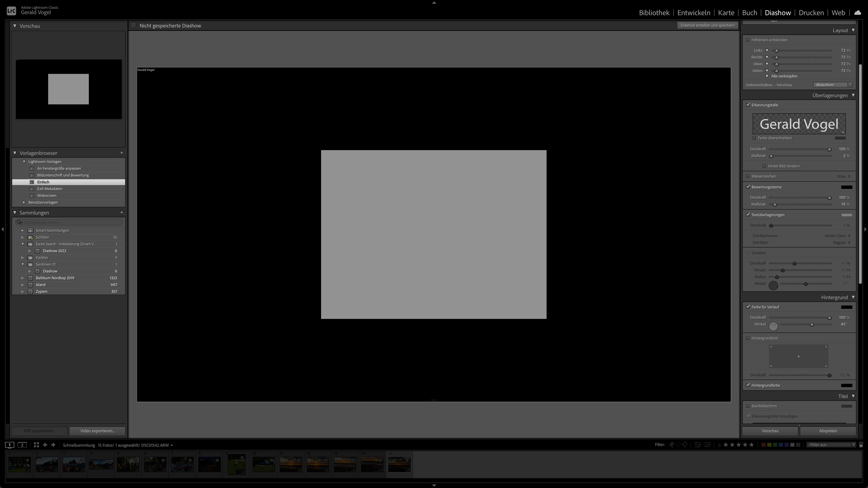
Task: Click the second monitor display button
Action: [x=22, y=445]
